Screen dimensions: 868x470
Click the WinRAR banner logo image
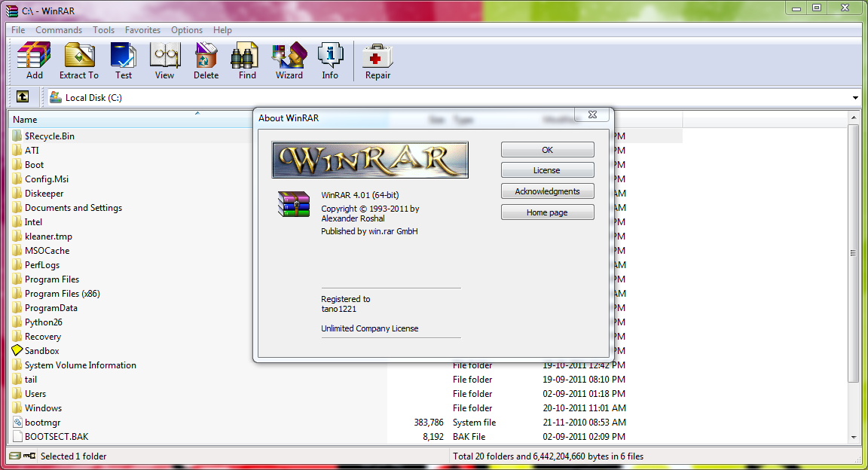[370, 160]
